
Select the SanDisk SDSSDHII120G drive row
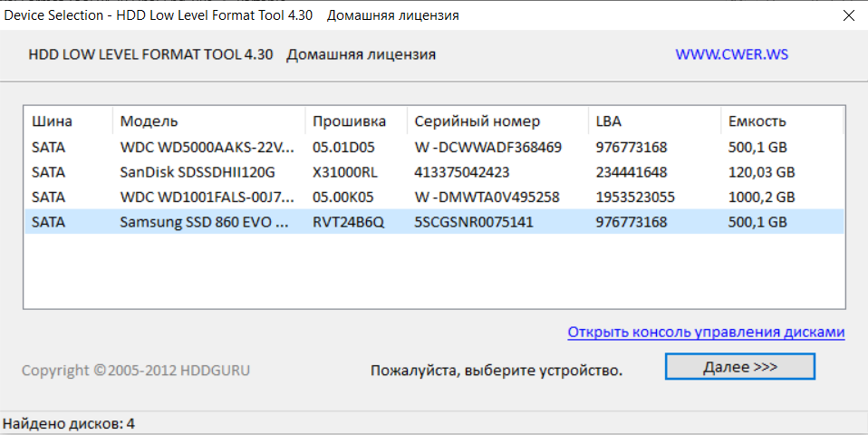click(x=435, y=172)
